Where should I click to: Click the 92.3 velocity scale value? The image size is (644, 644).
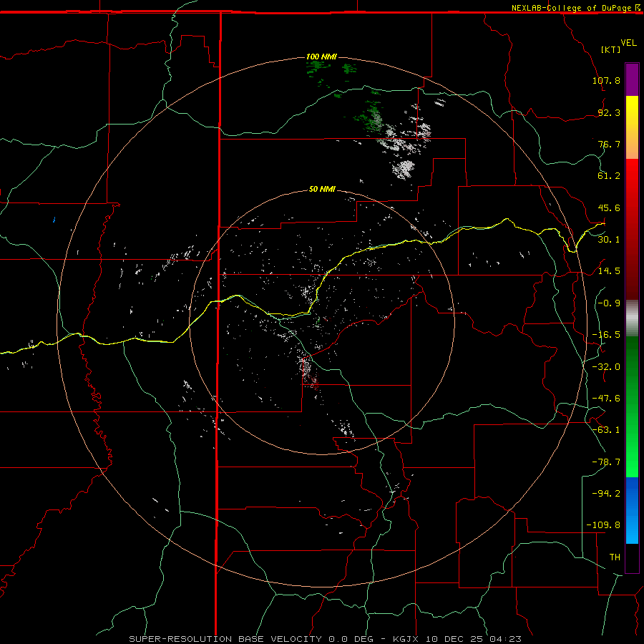tap(609, 112)
